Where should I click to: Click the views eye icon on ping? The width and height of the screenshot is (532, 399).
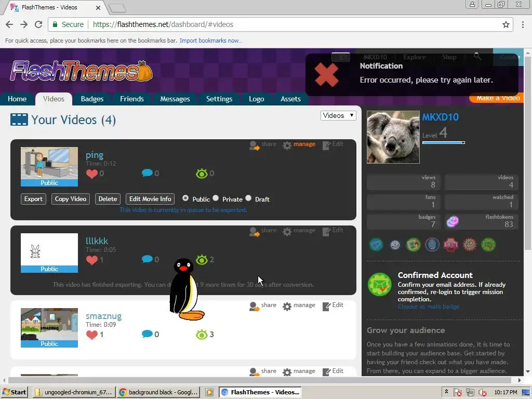(202, 174)
